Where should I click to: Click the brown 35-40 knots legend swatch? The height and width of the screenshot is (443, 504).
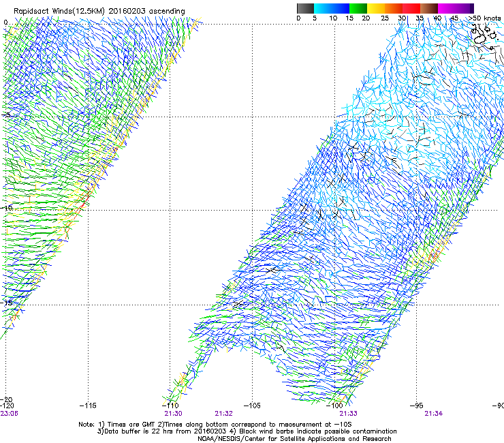(429, 8)
